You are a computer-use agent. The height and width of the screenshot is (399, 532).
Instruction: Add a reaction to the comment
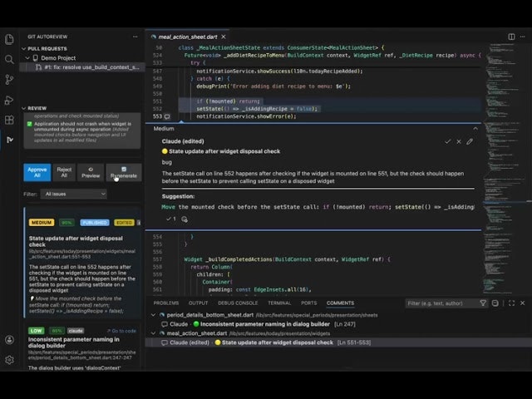[x=185, y=219]
